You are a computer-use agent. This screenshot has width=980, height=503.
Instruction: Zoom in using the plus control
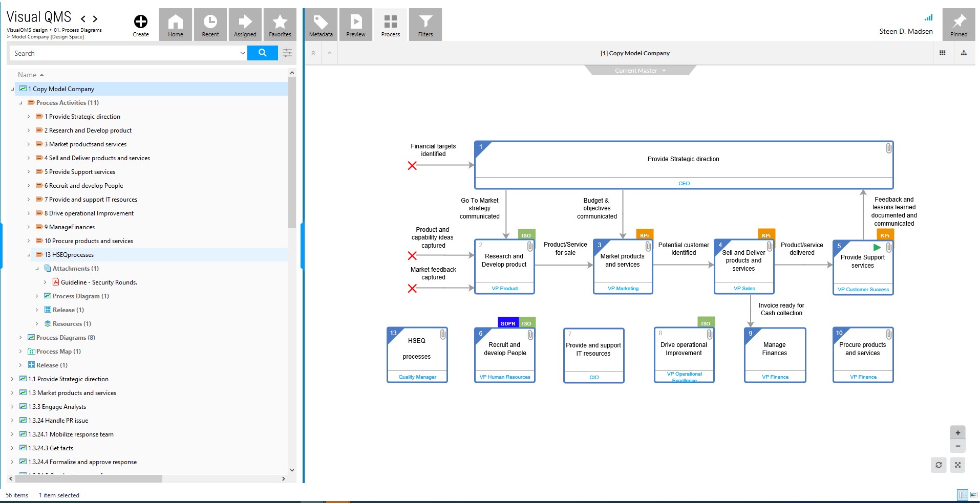pyautogui.click(x=958, y=432)
